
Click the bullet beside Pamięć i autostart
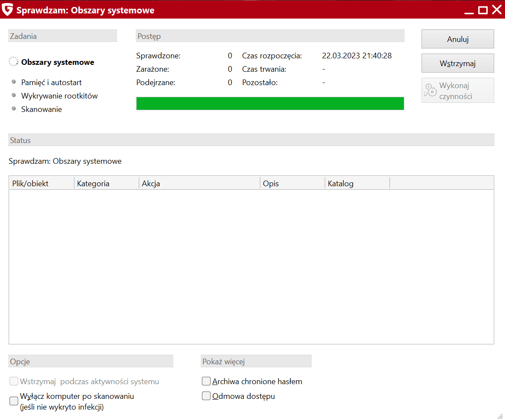tap(14, 82)
